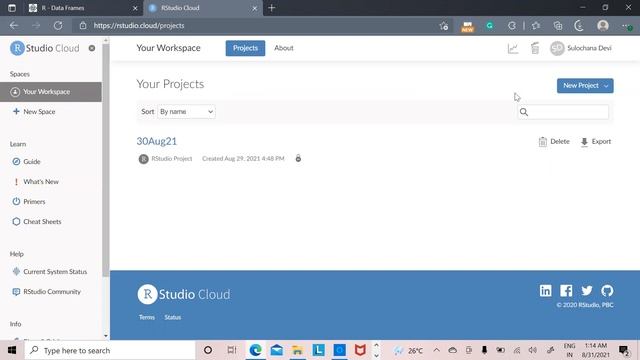This screenshot has height=360, width=640.
Task: Switch to the Projects tab
Action: [x=245, y=48]
